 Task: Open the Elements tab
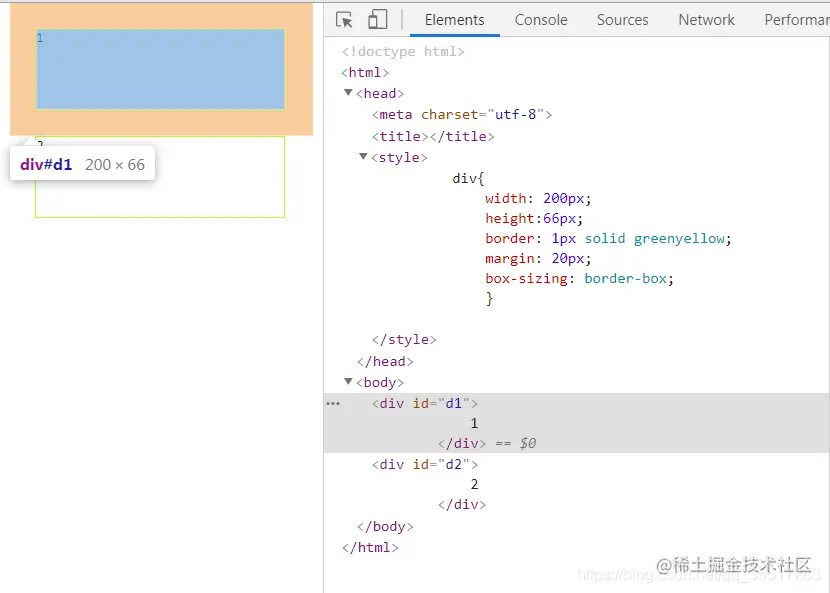tap(455, 20)
